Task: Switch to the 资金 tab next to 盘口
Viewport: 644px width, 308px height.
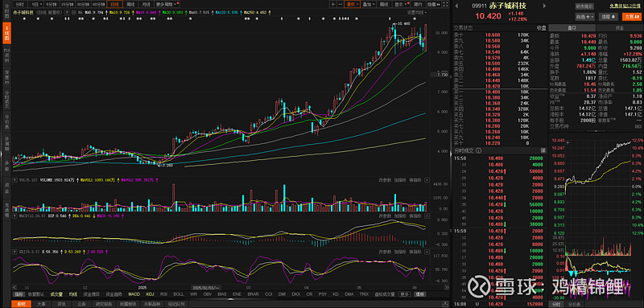Action: pos(618,28)
